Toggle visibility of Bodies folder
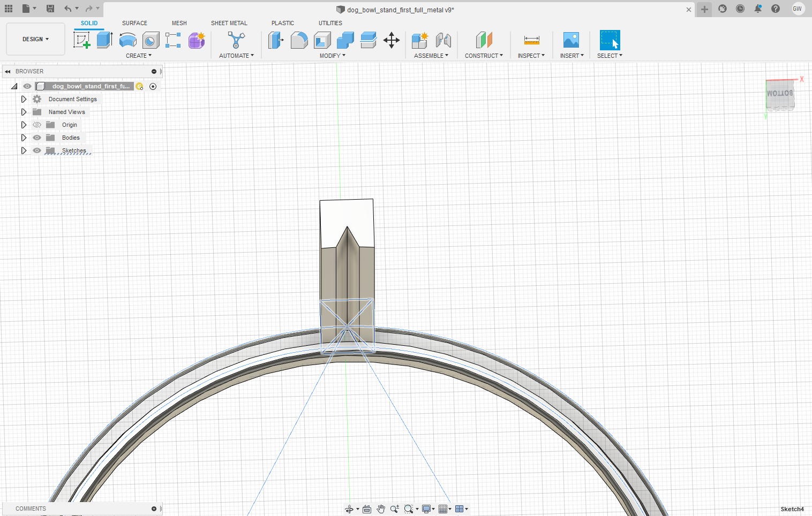The width and height of the screenshot is (812, 516). pyautogui.click(x=37, y=138)
